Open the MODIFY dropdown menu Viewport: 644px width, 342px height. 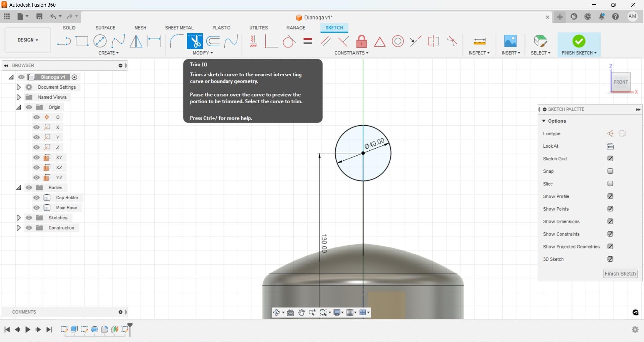203,53
